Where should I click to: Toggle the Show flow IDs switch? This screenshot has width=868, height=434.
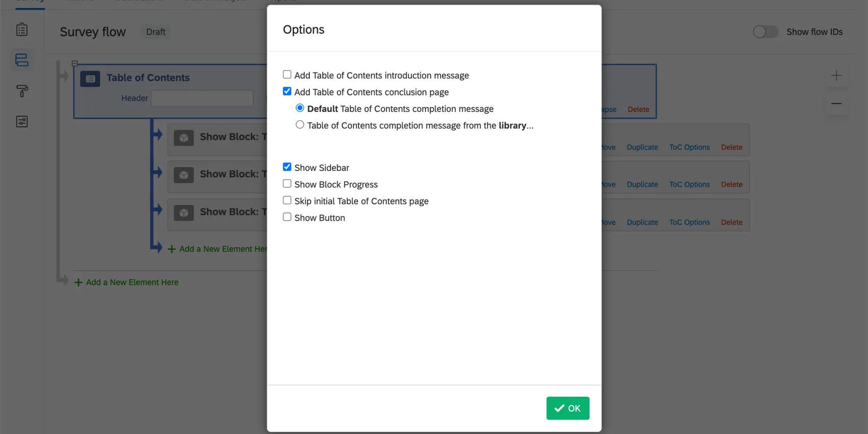[765, 32]
